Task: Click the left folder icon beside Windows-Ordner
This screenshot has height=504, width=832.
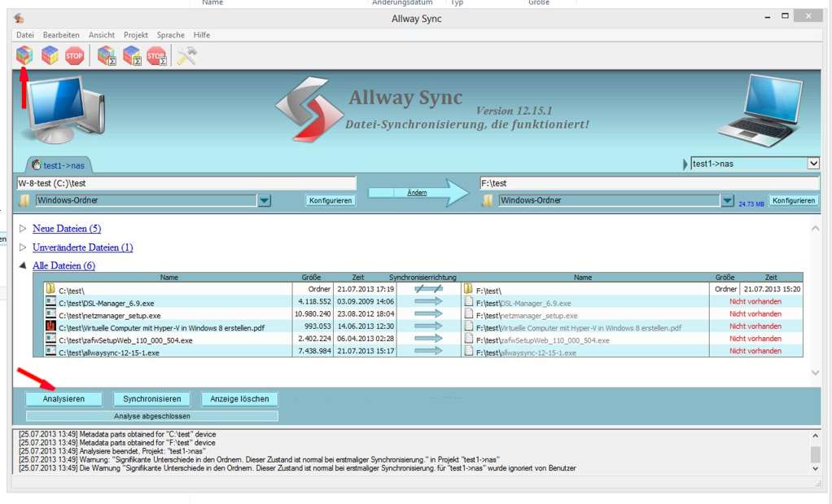Action: 24,200
